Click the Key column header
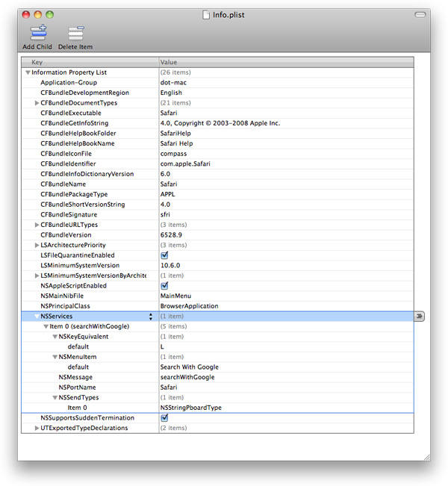448x486 pixels. (90, 62)
